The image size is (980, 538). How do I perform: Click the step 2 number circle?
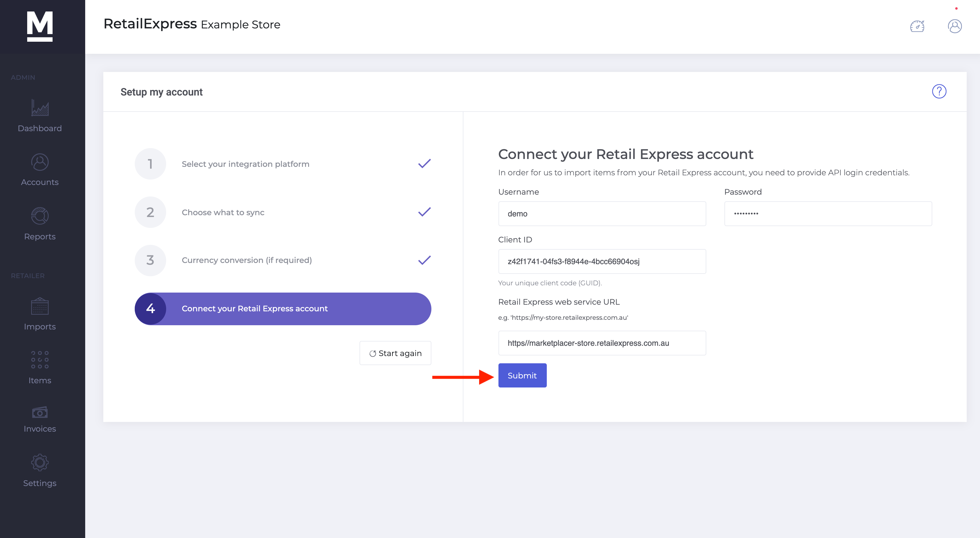(x=150, y=212)
